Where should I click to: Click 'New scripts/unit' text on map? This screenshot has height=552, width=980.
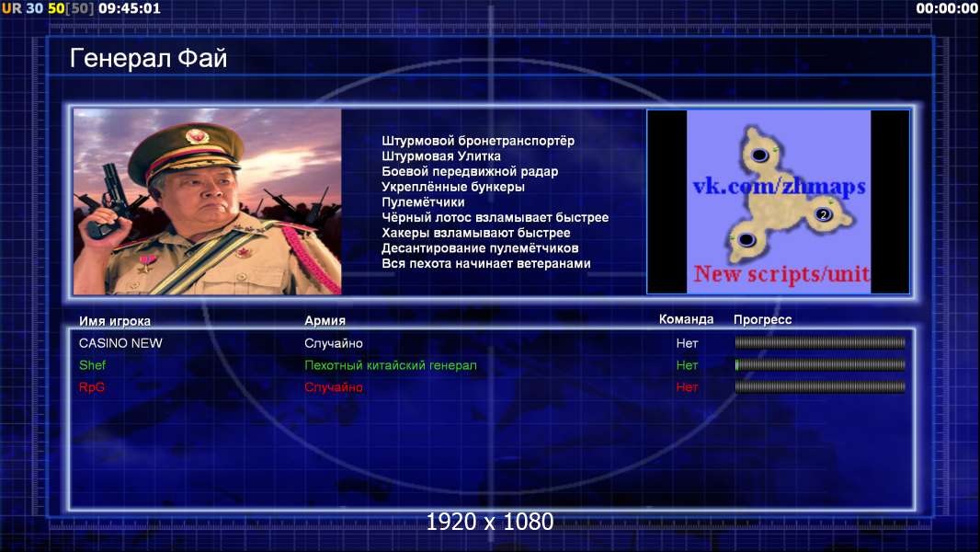click(781, 274)
